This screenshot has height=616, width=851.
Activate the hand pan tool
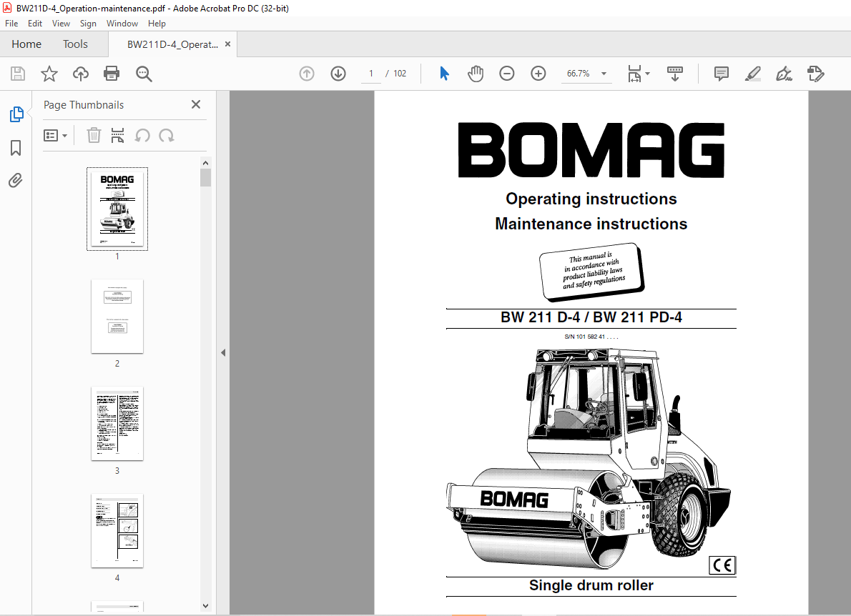tap(476, 73)
